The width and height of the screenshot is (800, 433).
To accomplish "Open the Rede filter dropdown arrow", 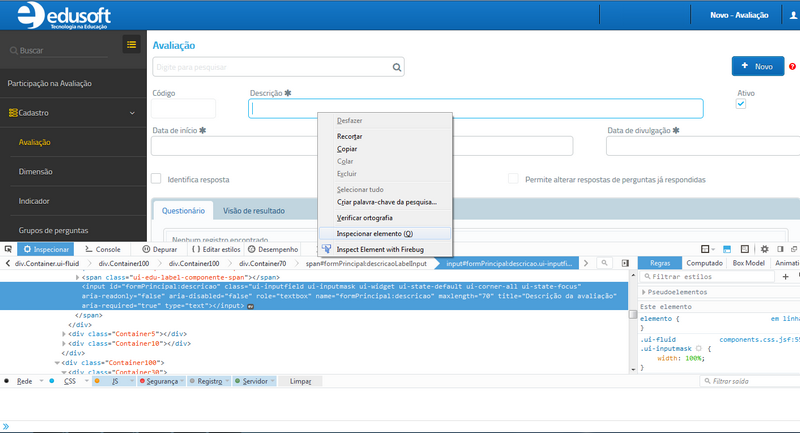I will click(x=41, y=381).
